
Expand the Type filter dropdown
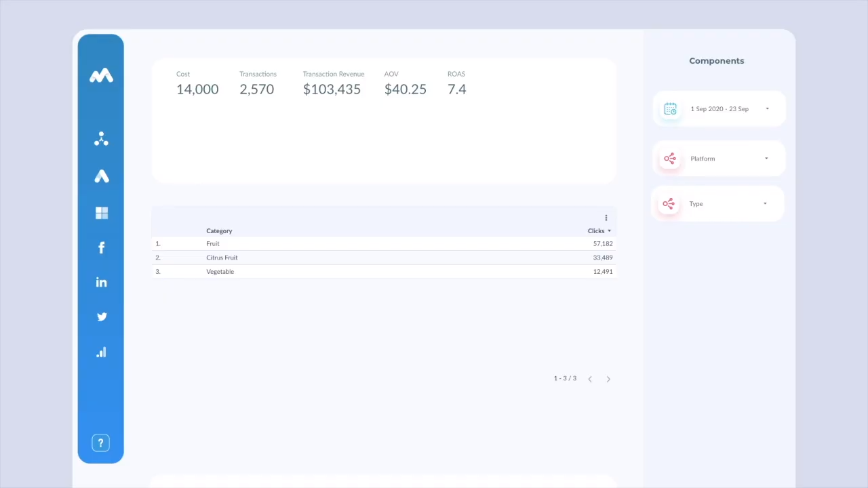click(717, 204)
